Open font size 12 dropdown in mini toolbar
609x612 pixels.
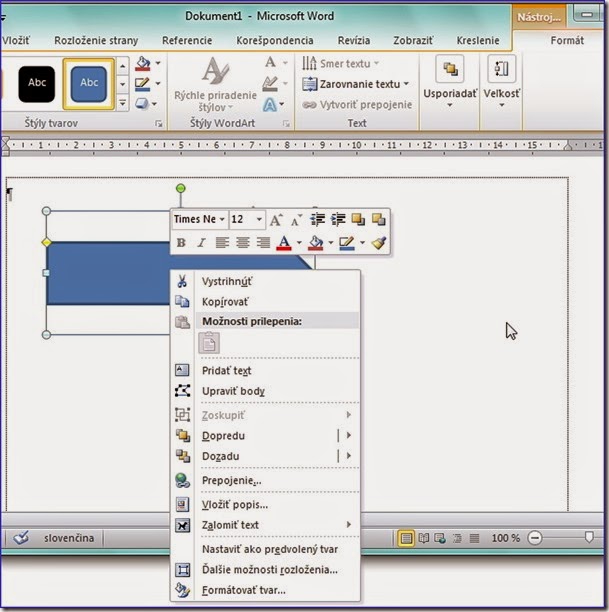pyautogui.click(x=259, y=219)
